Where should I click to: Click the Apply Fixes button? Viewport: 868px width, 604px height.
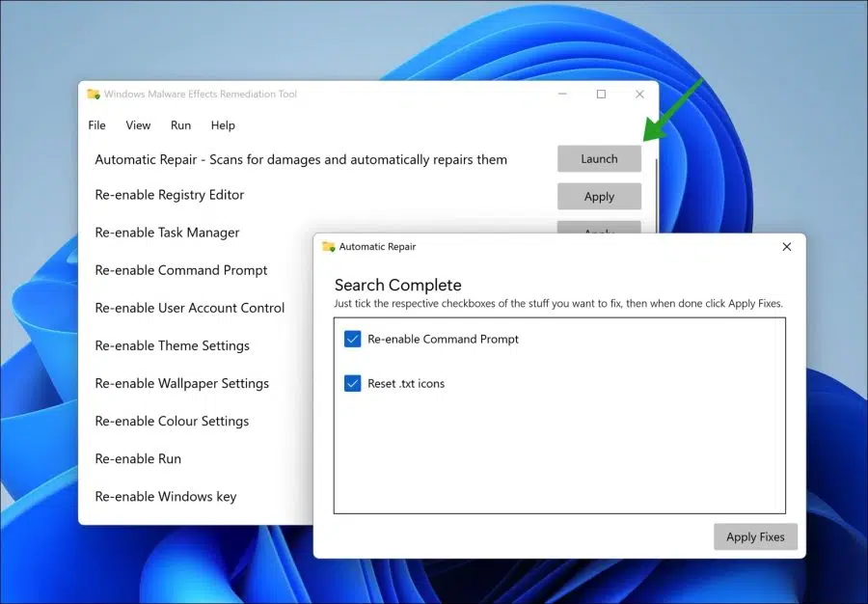[x=755, y=537]
